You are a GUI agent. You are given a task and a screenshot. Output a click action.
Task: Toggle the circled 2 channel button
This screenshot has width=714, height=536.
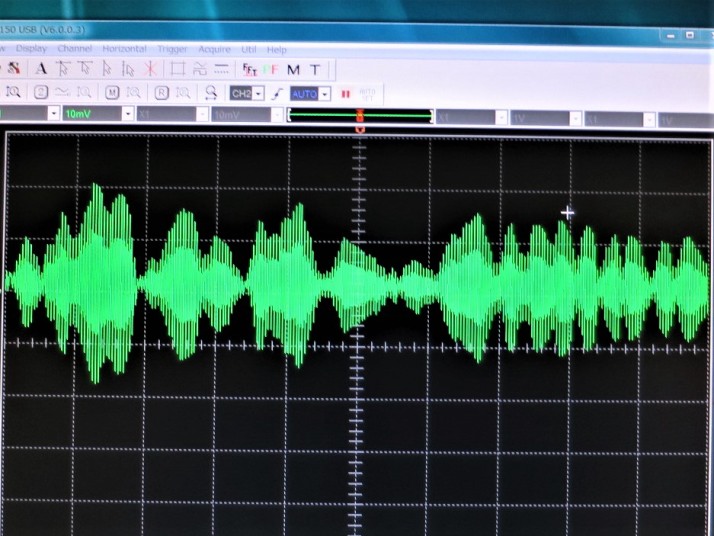coord(41,93)
